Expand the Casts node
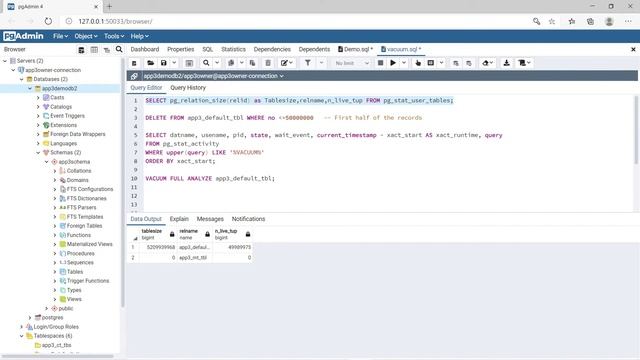Image resolution: width=640 pixels, height=360 pixels. [x=38, y=98]
